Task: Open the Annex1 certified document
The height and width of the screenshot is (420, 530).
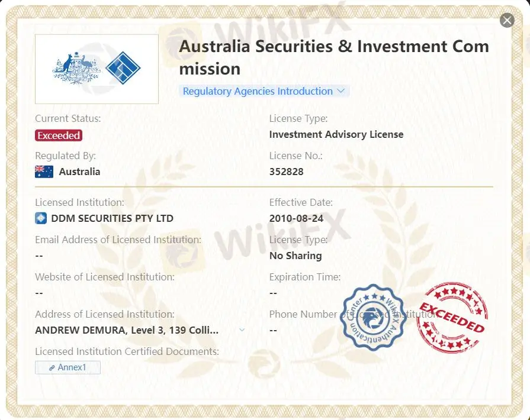Action: [x=68, y=367]
